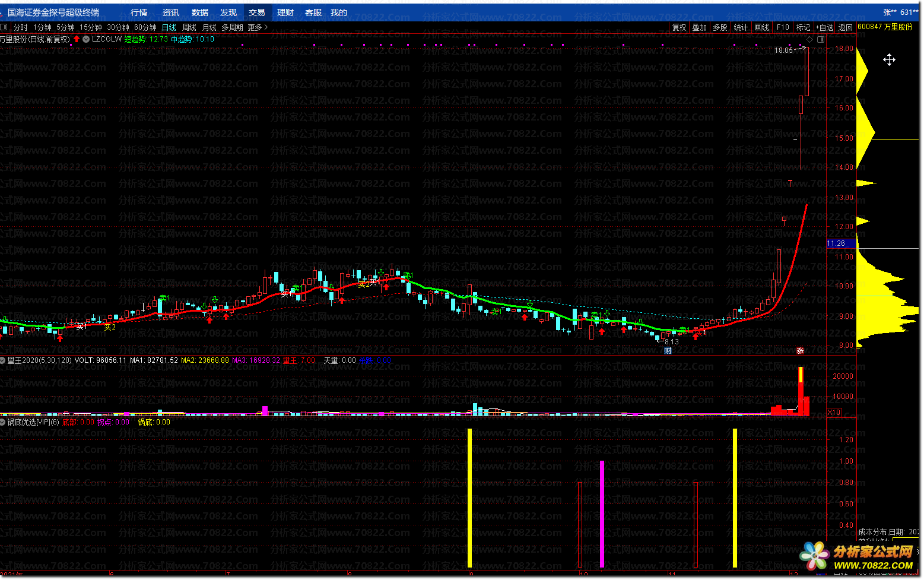Open the 我的 menu

point(339,12)
